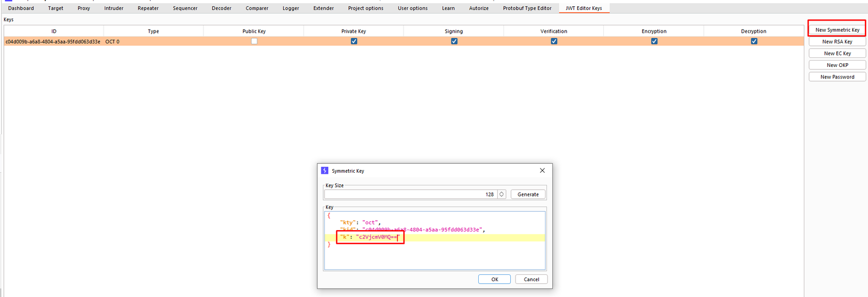Image resolution: width=868 pixels, height=297 pixels.
Task: Open the Comparer tab
Action: coord(257,8)
